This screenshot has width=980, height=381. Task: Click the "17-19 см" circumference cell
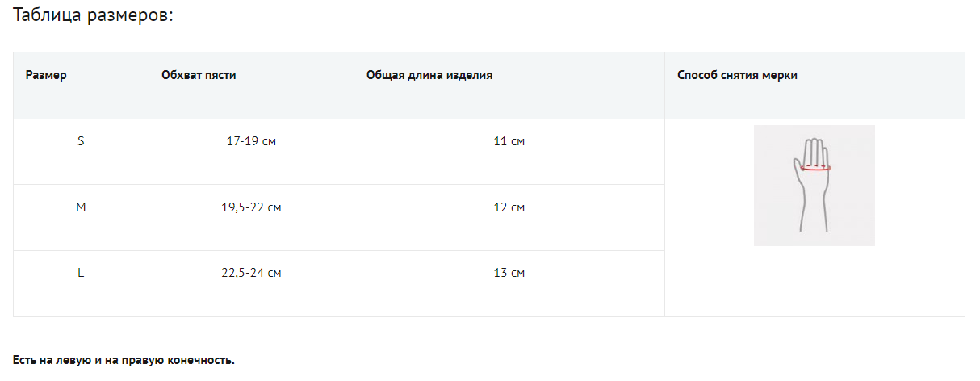(x=251, y=141)
